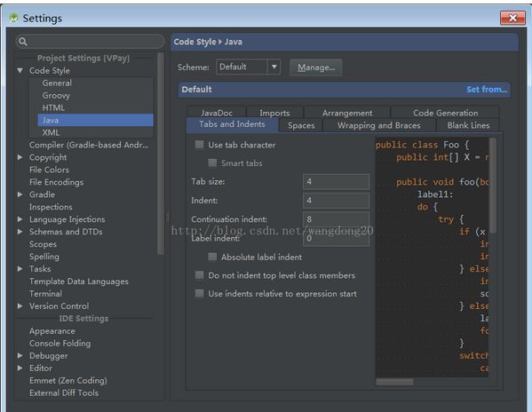Toggle Smart tabs checkbox
Image resolution: width=532 pixels, height=412 pixels.
tap(212, 162)
